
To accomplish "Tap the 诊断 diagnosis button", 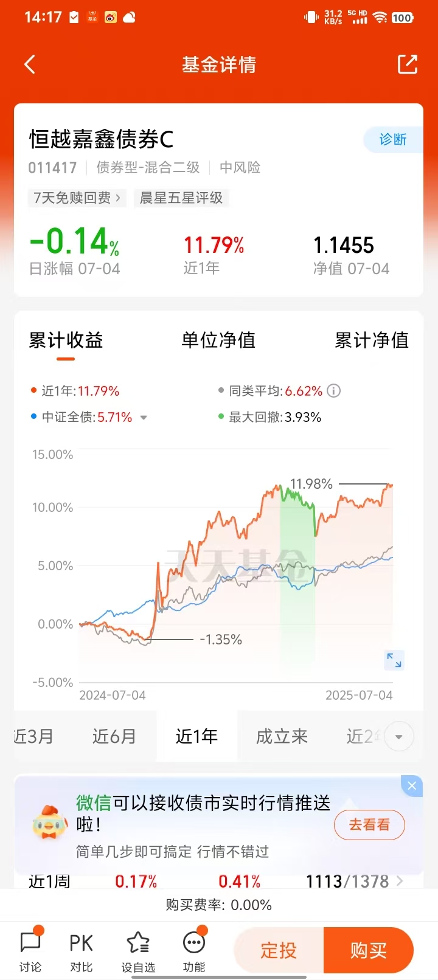I will [x=393, y=139].
